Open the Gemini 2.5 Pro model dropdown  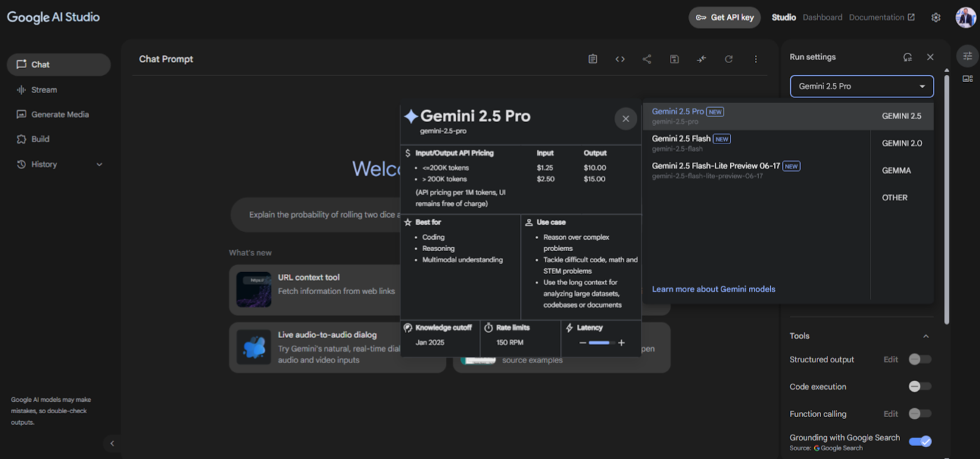coord(862,86)
